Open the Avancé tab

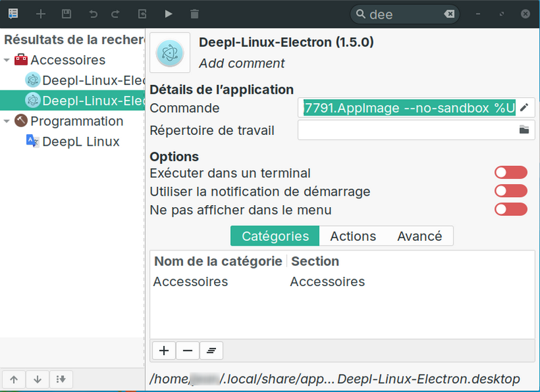(419, 236)
